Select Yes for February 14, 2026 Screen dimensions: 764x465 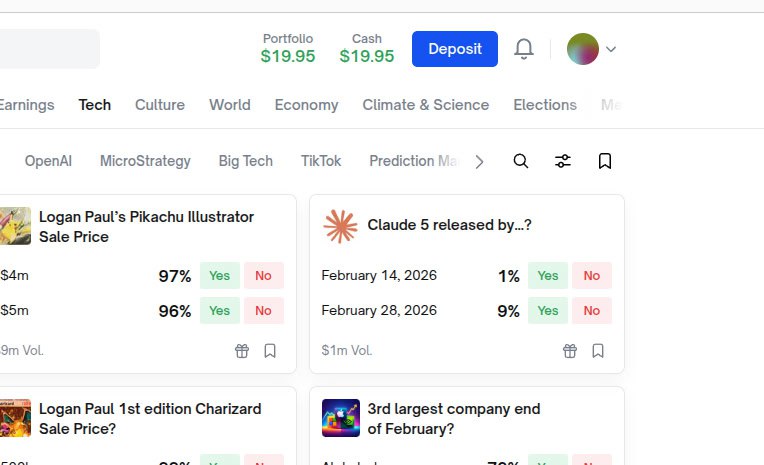[x=548, y=276]
